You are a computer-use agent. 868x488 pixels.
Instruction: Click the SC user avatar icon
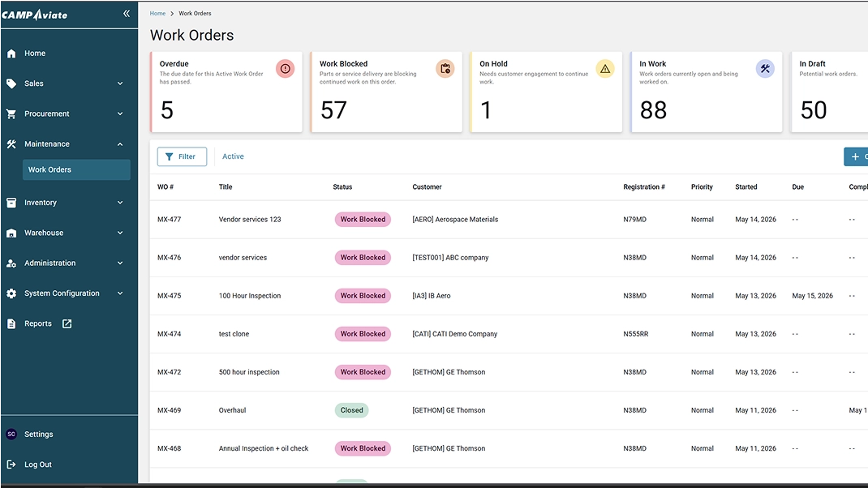[x=11, y=434]
